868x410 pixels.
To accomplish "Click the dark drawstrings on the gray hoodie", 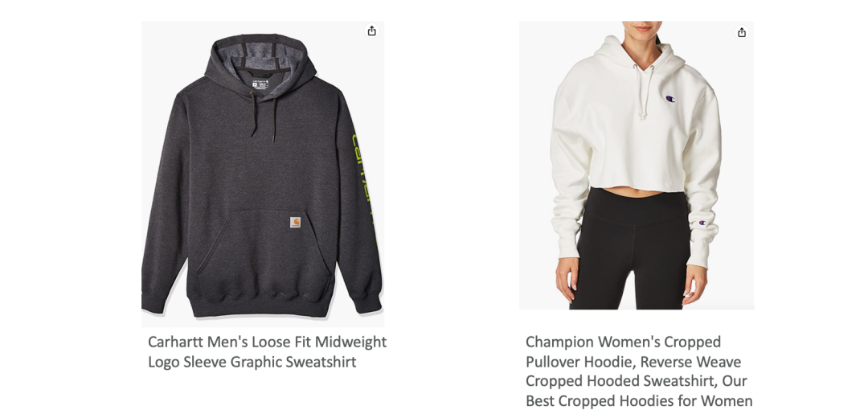I will coord(264,115).
